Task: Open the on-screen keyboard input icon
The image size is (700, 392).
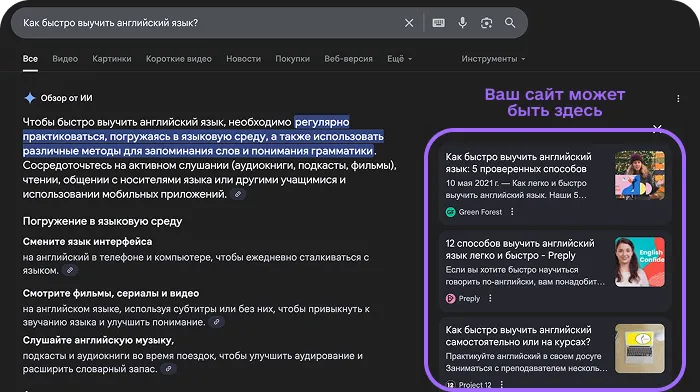Action: pos(438,23)
